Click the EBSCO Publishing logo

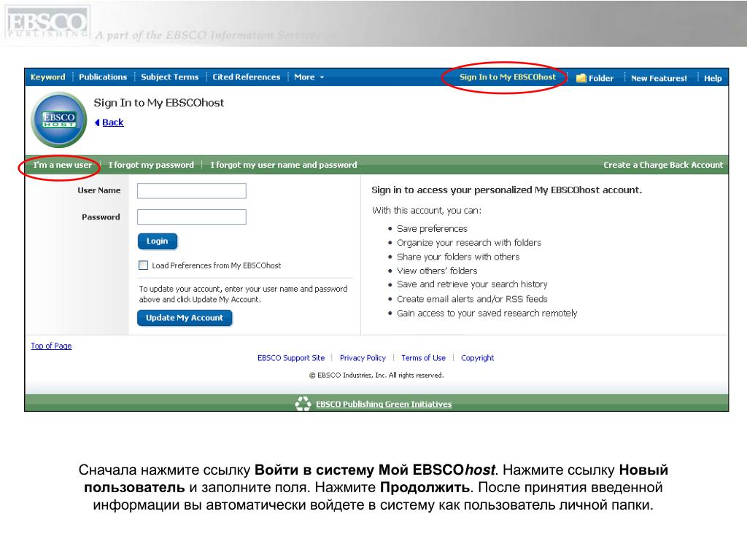coord(47,23)
